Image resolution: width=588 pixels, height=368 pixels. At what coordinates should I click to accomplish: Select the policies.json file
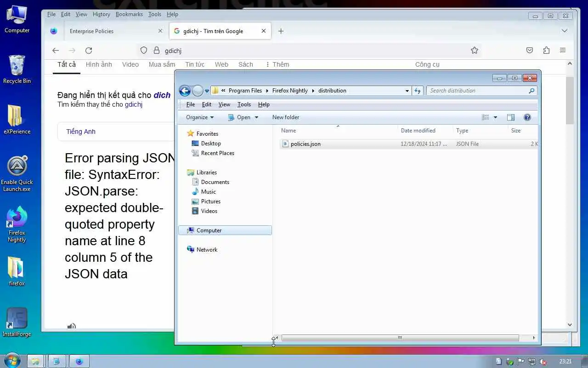click(x=305, y=144)
